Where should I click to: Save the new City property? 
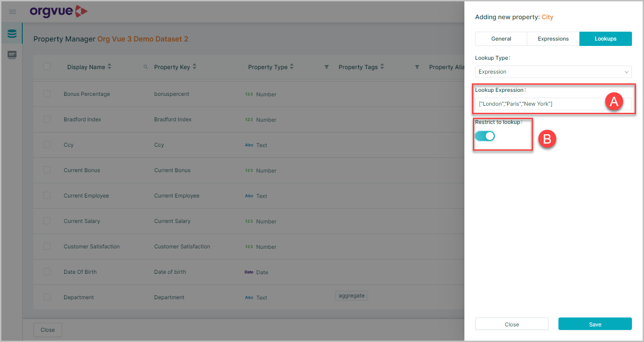[595, 324]
